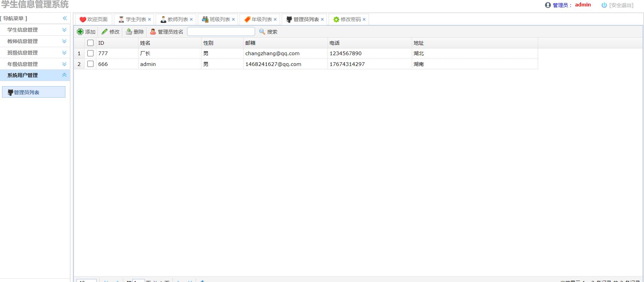Click the address cell 湖北
The height and width of the screenshot is (282, 644).
point(475,54)
